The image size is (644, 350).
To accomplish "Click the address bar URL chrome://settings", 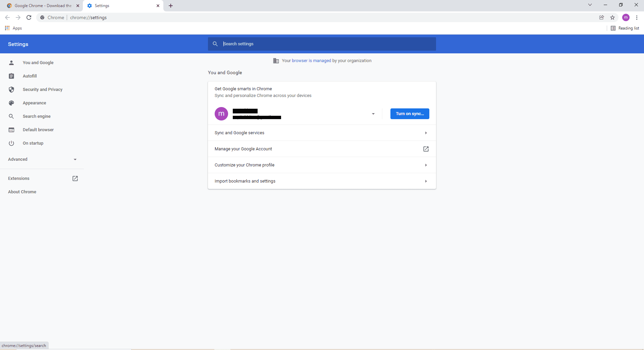I will tap(88, 17).
